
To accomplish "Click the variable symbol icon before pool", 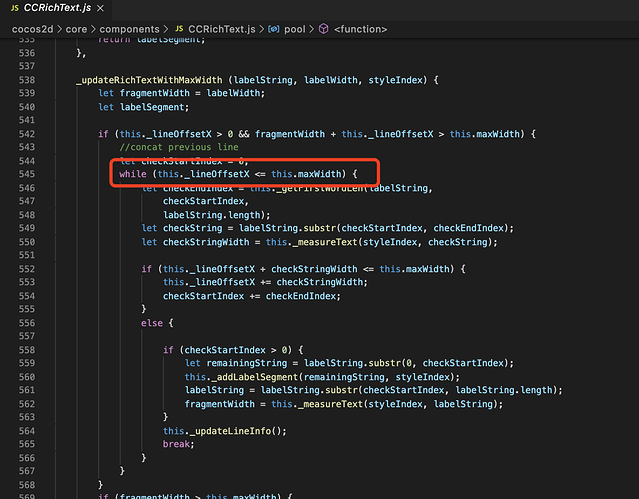I will [x=273, y=29].
